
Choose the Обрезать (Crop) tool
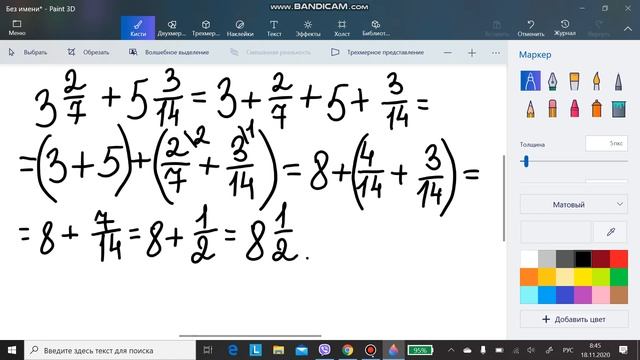(88, 52)
